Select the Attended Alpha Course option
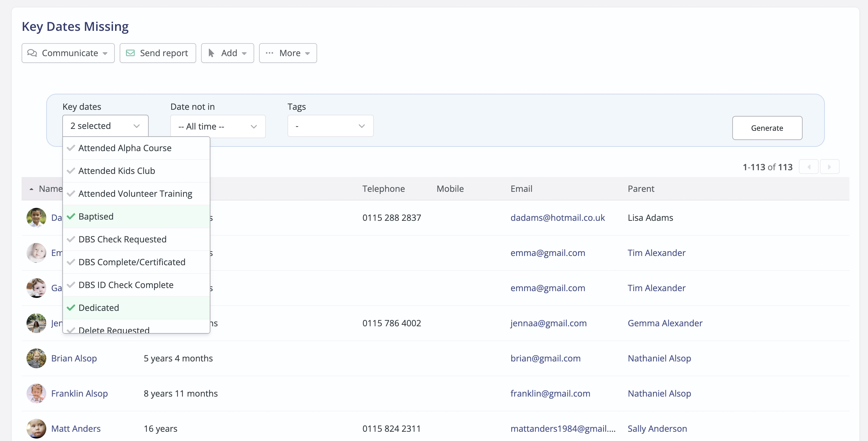868x441 pixels. 125,148
